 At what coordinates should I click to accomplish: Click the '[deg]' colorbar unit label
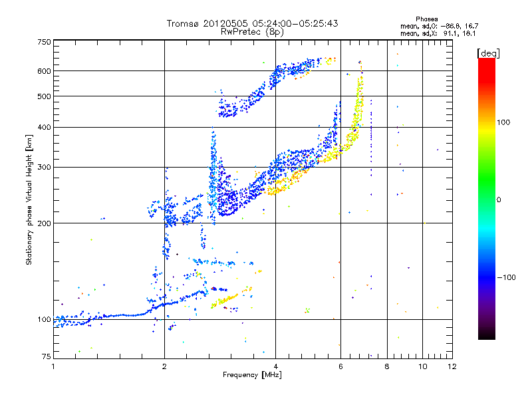click(489, 53)
